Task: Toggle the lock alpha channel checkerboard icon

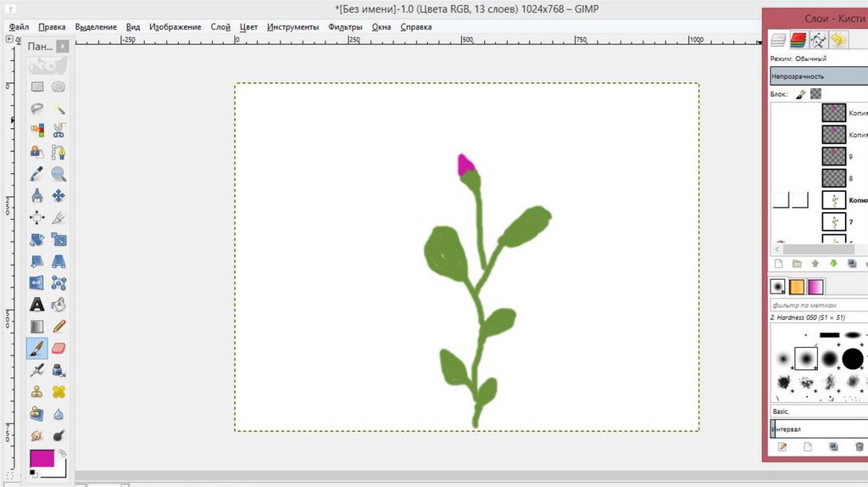Action: tap(815, 94)
